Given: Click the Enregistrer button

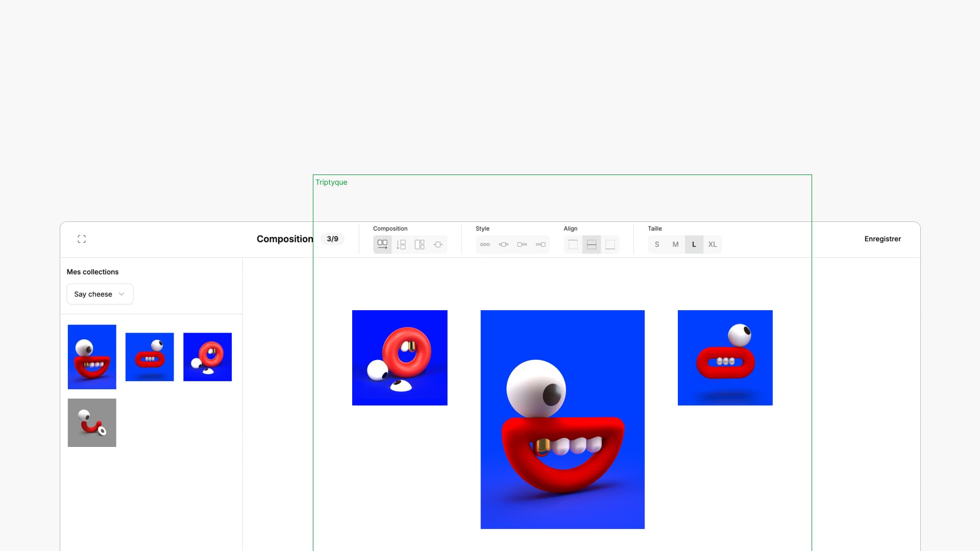Looking at the screenshot, I should (883, 239).
